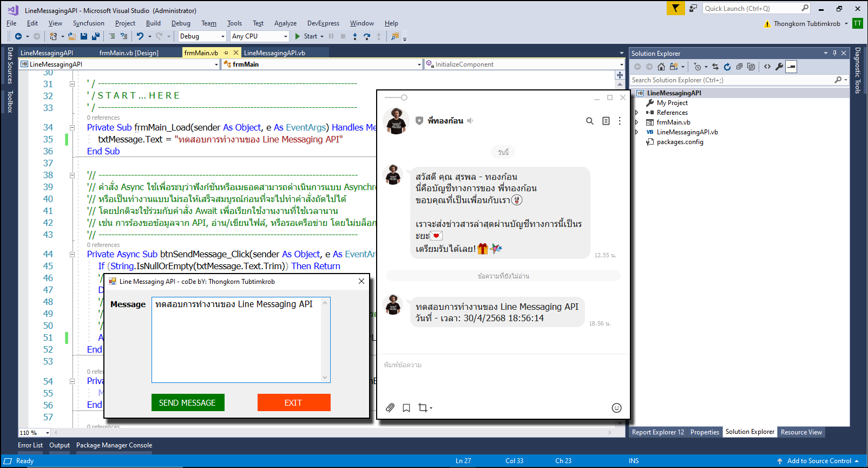Toggle the Show All Files icon in Solution Explorer
The height and width of the screenshot is (468, 868).
(x=751, y=67)
